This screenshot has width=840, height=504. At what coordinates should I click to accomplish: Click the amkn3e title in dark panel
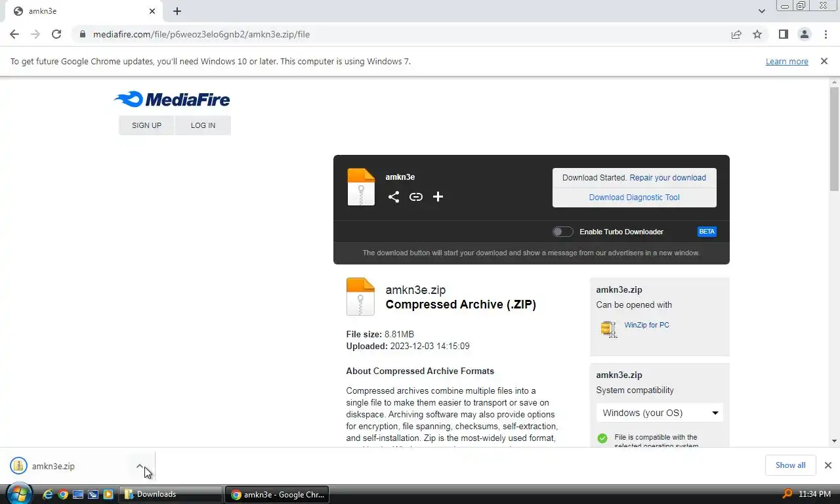400,177
